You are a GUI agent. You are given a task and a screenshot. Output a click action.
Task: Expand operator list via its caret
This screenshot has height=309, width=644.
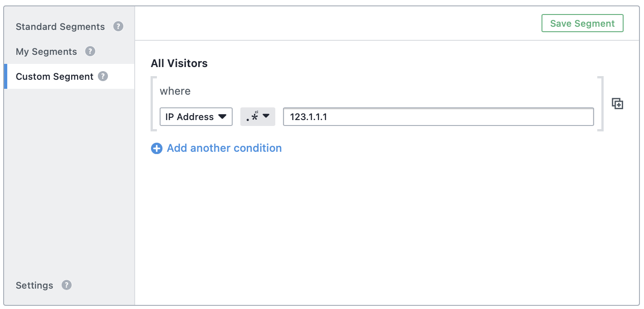click(266, 116)
